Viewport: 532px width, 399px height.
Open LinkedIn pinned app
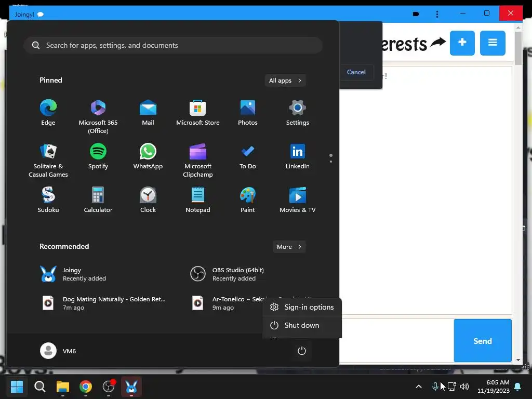click(x=298, y=156)
